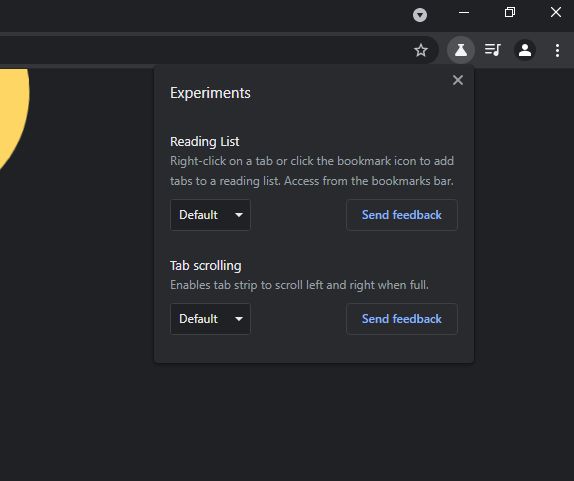Open the profile avatar menu

[x=525, y=50]
